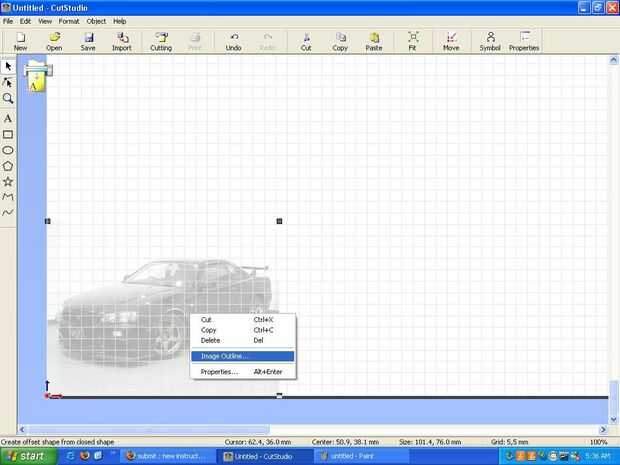Click the Import toolbar icon

click(122, 42)
